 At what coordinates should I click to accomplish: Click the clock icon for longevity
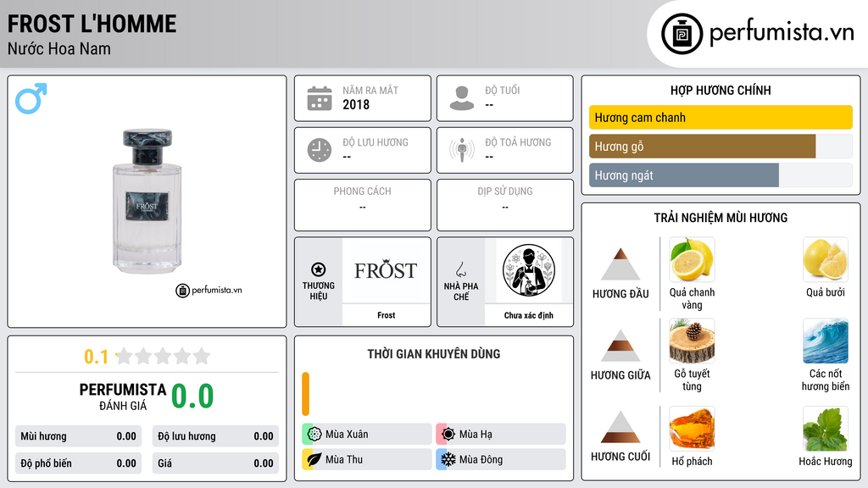click(320, 150)
